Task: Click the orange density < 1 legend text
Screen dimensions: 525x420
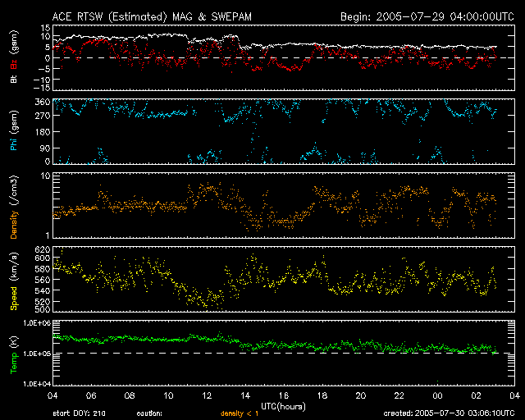Action: 242,414
